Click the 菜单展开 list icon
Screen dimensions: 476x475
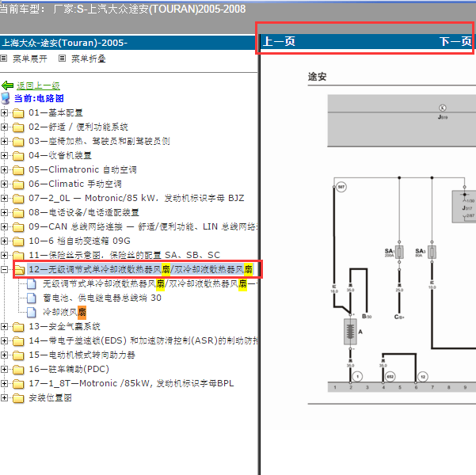pyautogui.click(x=4, y=59)
